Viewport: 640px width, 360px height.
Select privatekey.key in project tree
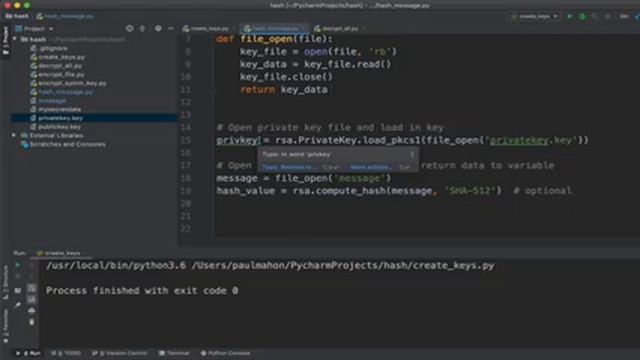coord(60,118)
